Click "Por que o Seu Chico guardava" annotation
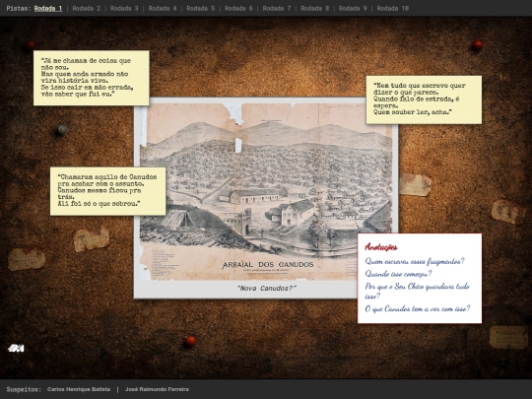The image size is (532, 399). (418, 291)
